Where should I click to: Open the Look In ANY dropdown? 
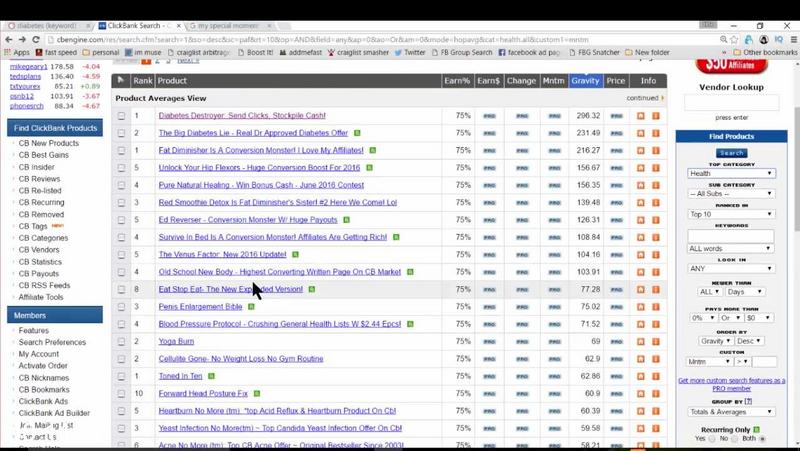pyautogui.click(x=730, y=268)
